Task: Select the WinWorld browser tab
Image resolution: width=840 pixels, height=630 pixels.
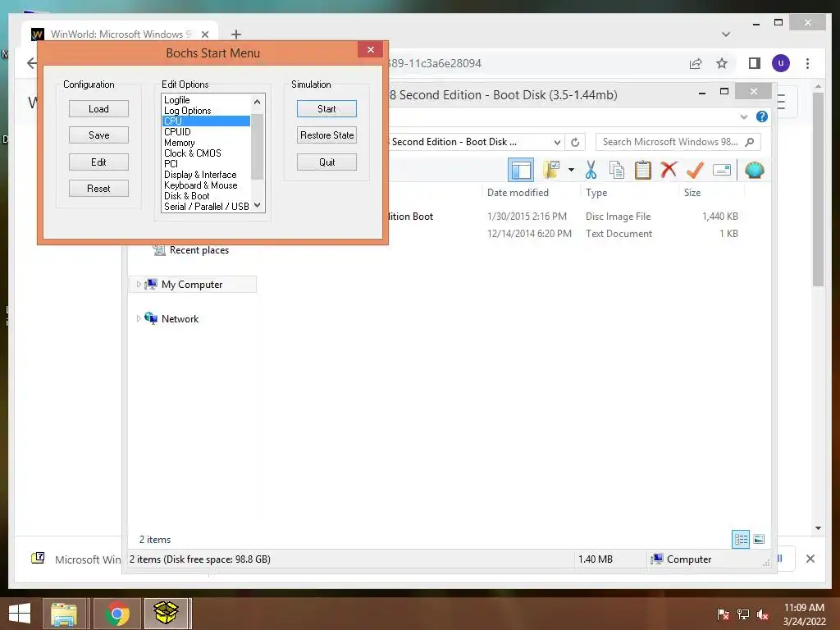Action: pyautogui.click(x=120, y=34)
